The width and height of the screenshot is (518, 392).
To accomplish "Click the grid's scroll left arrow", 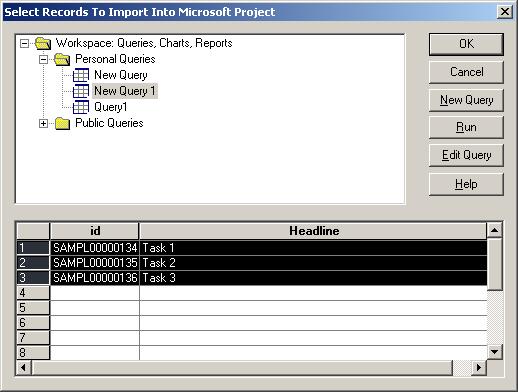I will point(23,367).
